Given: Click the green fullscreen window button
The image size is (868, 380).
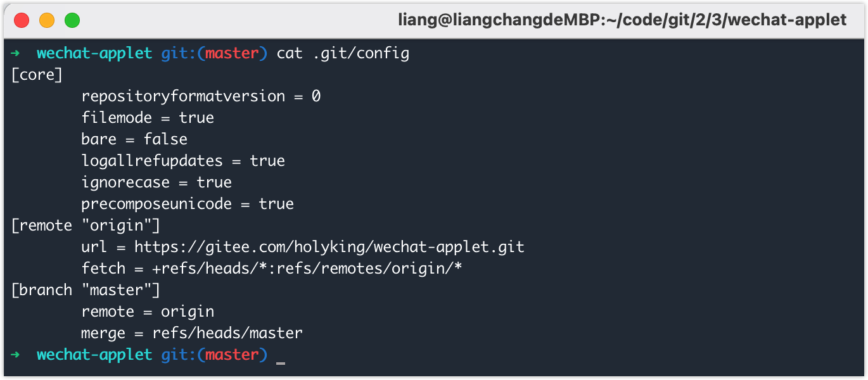Looking at the screenshot, I should (72, 20).
